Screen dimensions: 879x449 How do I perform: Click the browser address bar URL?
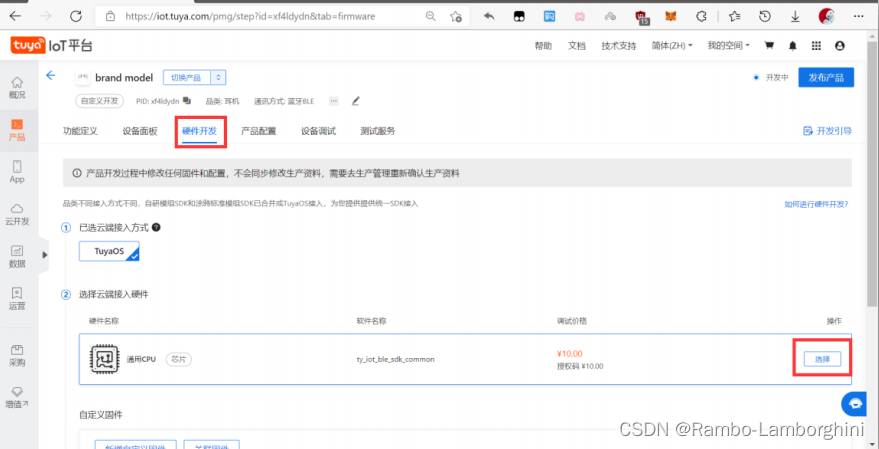click(249, 16)
